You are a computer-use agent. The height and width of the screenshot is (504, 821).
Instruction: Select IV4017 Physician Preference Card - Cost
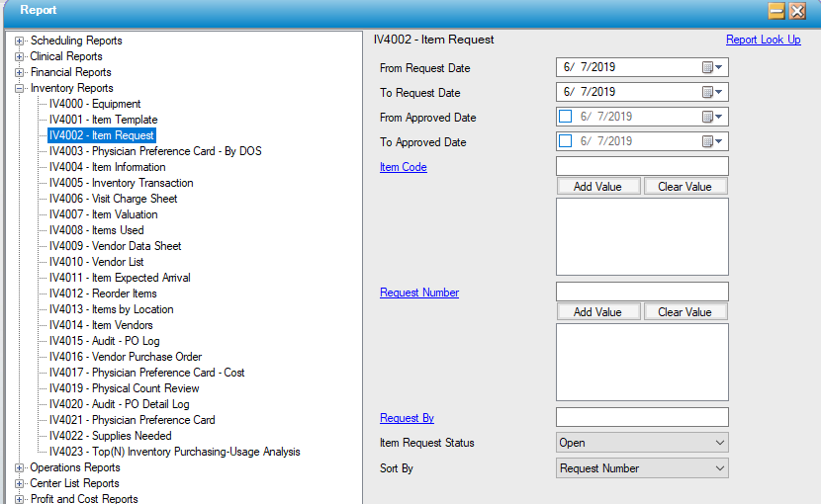146,373
